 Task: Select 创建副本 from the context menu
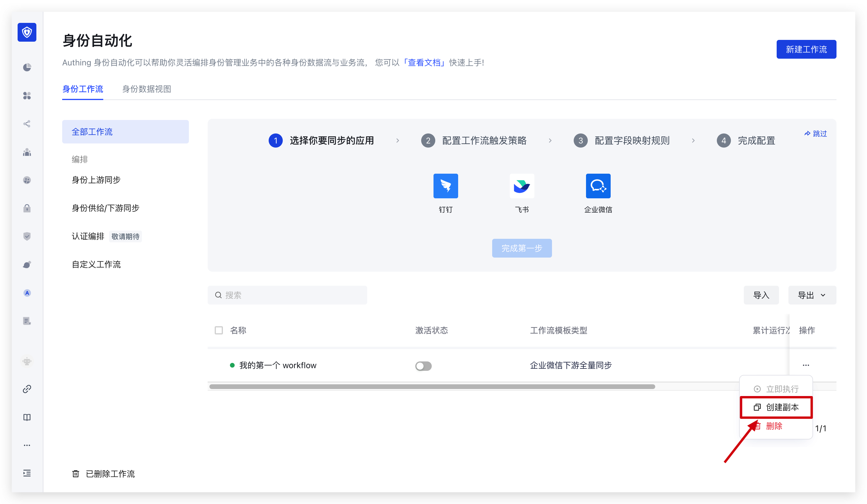(x=776, y=407)
